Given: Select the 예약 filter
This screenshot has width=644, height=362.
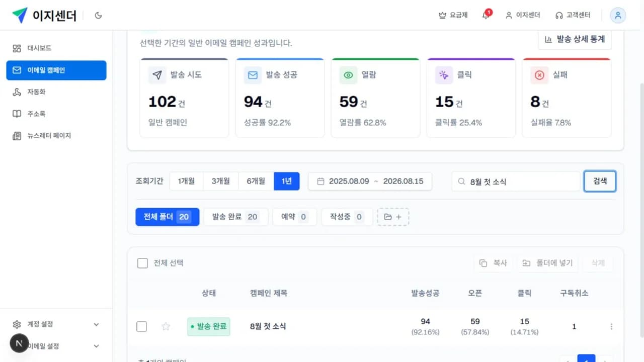Looking at the screenshot, I should 294,217.
